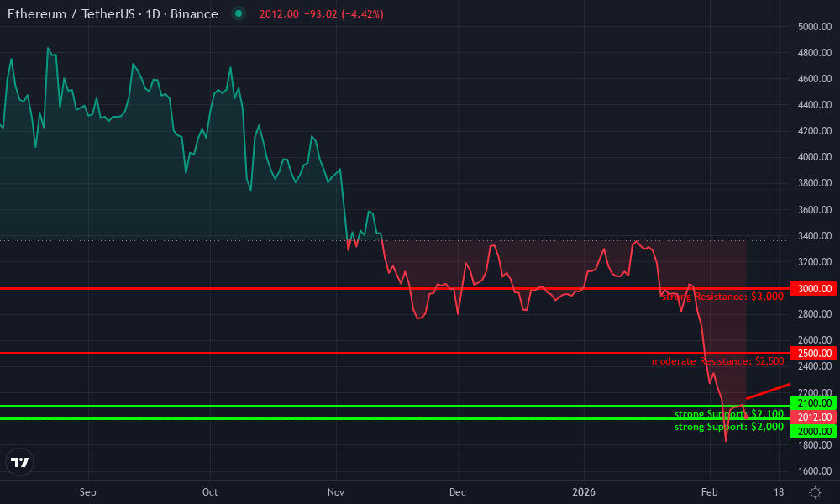This screenshot has width=840, height=504.
Task: Click the Binance exchange label
Action: (x=195, y=13)
